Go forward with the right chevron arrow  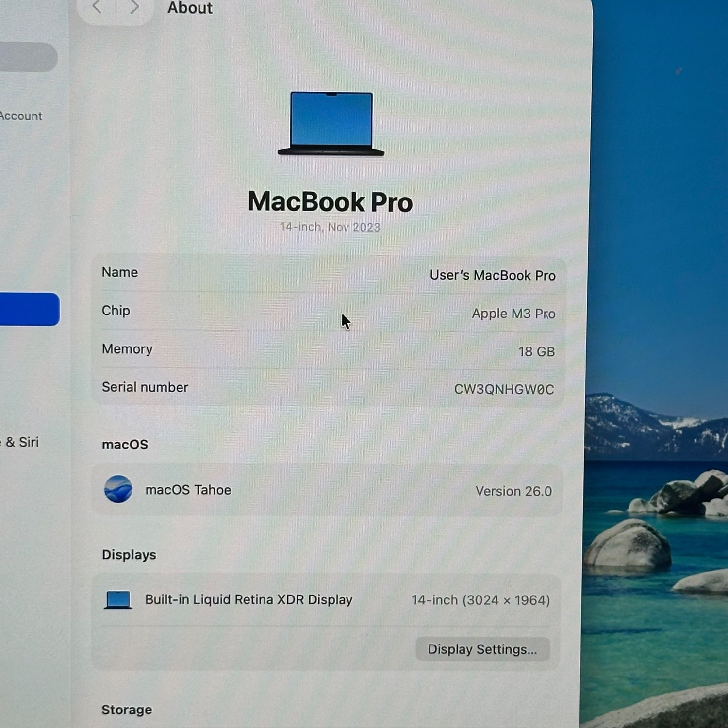134,7
